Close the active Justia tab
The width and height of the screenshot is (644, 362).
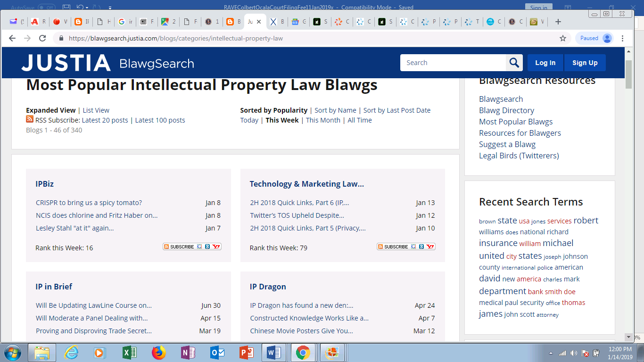259,22
